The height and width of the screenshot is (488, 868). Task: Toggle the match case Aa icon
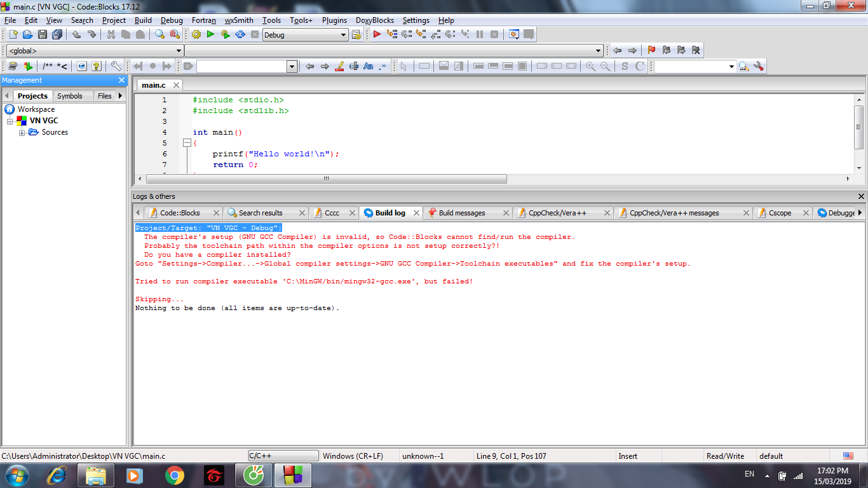368,66
